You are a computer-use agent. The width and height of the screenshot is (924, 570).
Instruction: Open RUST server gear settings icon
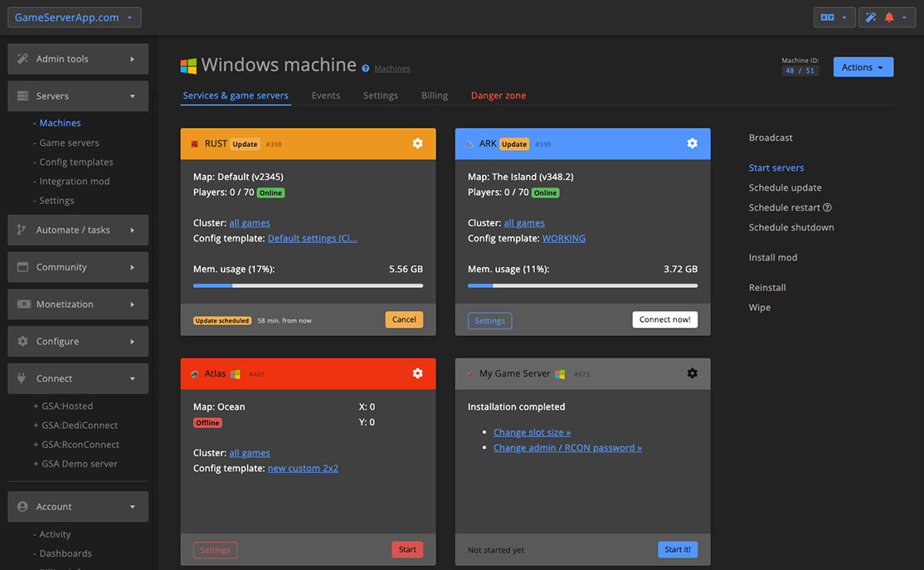(417, 144)
